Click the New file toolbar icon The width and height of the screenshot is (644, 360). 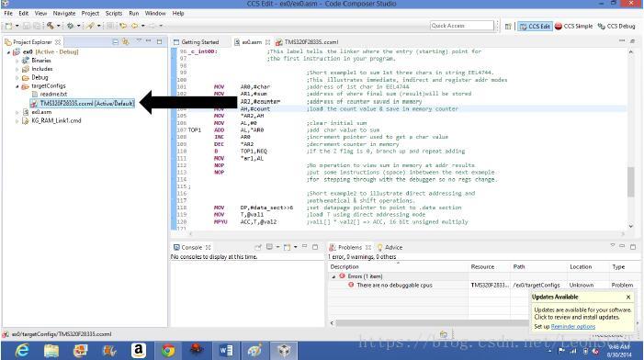click(x=7, y=26)
